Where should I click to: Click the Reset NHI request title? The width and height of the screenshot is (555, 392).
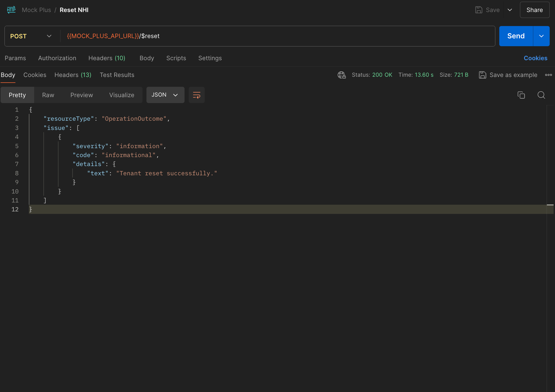tap(74, 10)
